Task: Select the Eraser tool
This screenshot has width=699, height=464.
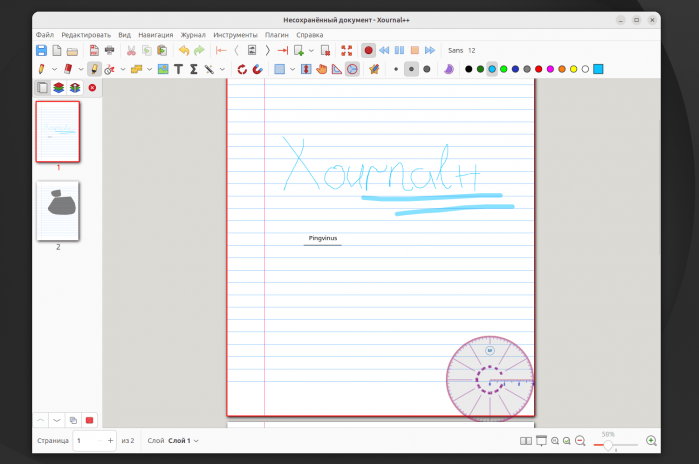Action: coord(68,69)
